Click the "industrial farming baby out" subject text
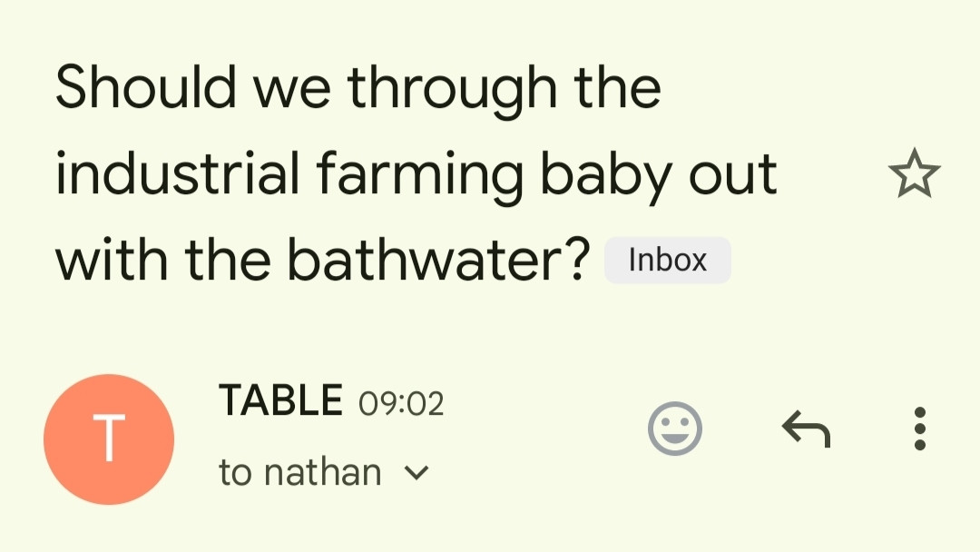This screenshot has height=552, width=980. click(416, 175)
